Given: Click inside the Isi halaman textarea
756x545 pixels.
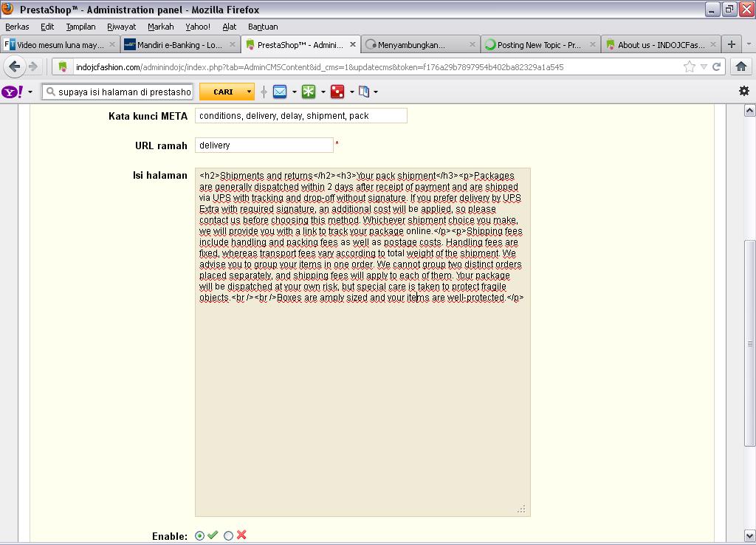Looking at the screenshot, I should coord(362,342).
